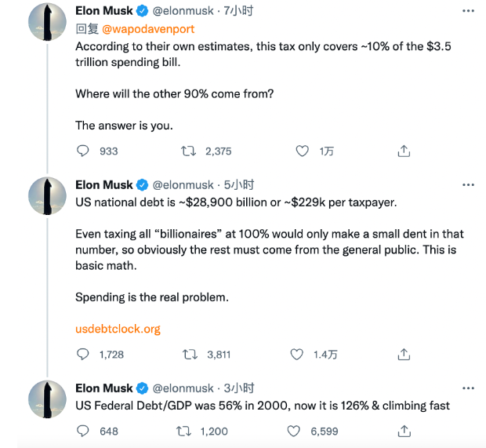Open the 3小时 timestamp on the last tweet

point(239,388)
